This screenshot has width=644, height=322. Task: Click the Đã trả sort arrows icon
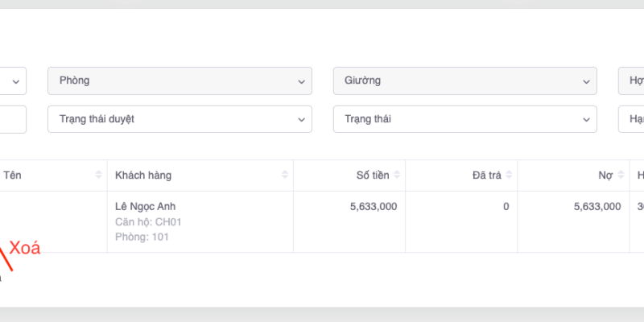(x=509, y=175)
